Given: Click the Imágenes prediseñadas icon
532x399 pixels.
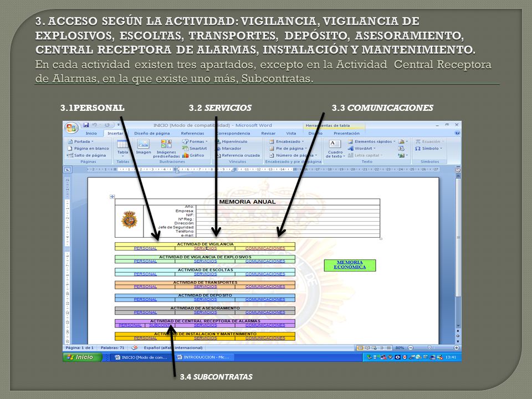Looking at the screenshot, I should (x=166, y=149).
